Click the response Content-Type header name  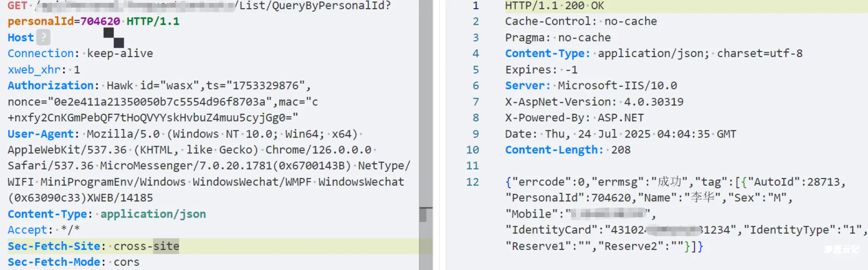click(547, 53)
